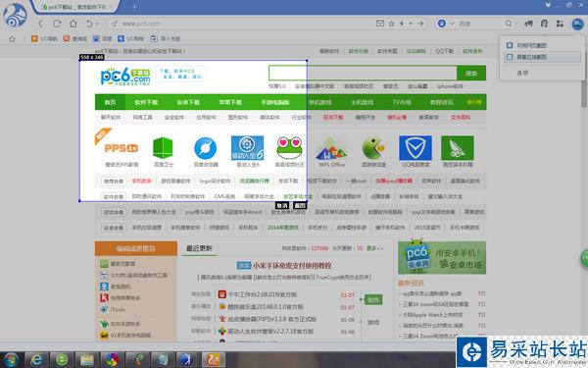Image resolution: width=588 pixels, height=368 pixels.
Task: Open the Windows Start button
Action: coord(11,359)
